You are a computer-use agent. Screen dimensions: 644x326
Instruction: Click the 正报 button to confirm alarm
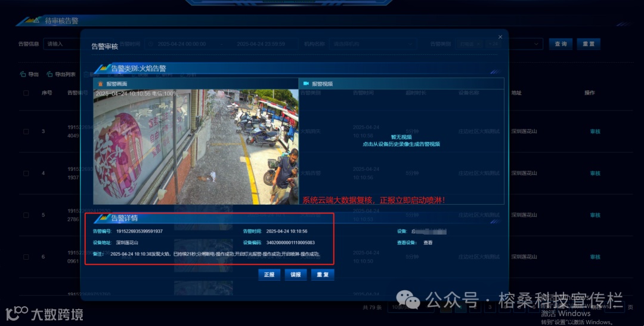pos(269,275)
